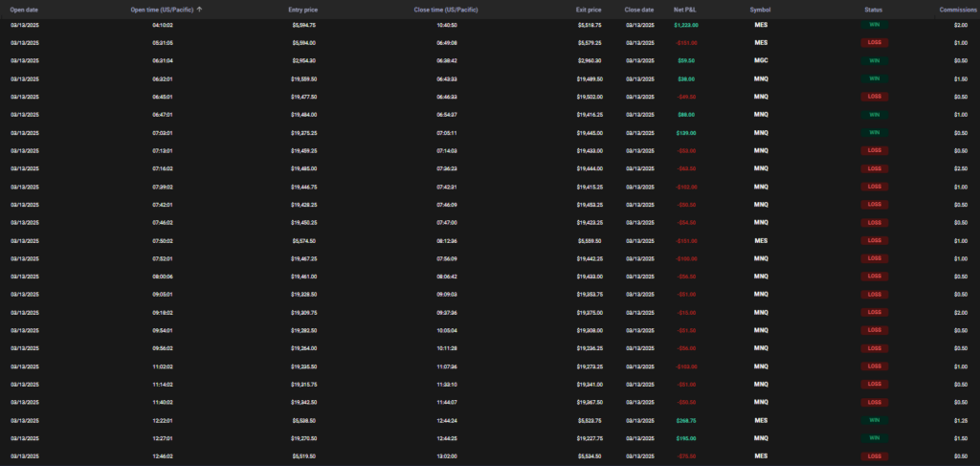
Task: Click the $19,227.75 exit price
Action: [590, 438]
